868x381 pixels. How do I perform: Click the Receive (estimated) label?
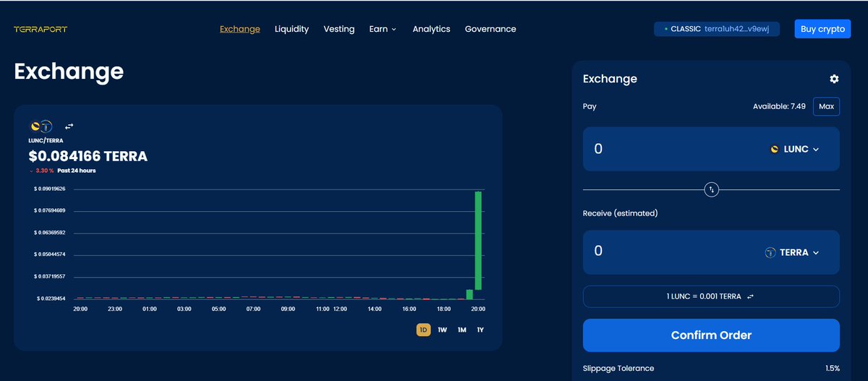[620, 213]
